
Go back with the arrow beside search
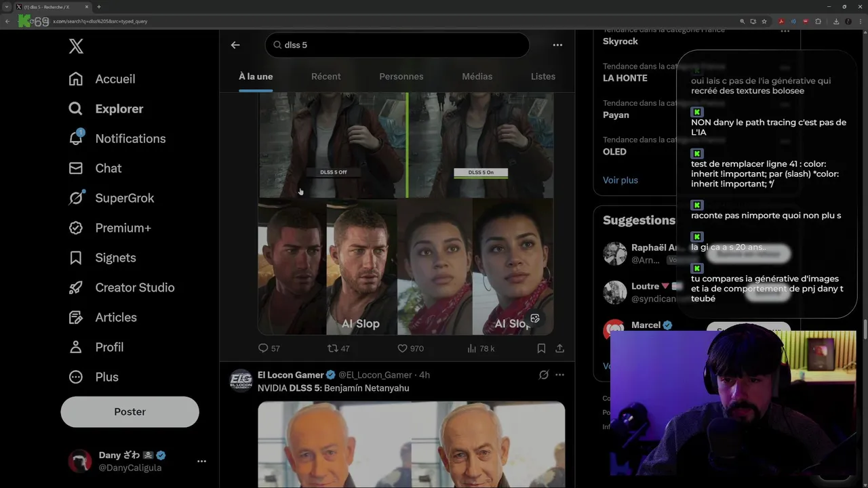[235, 45]
